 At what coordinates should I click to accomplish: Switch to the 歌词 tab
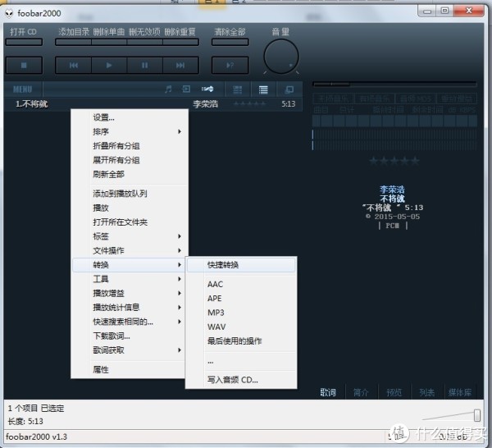click(x=328, y=392)
